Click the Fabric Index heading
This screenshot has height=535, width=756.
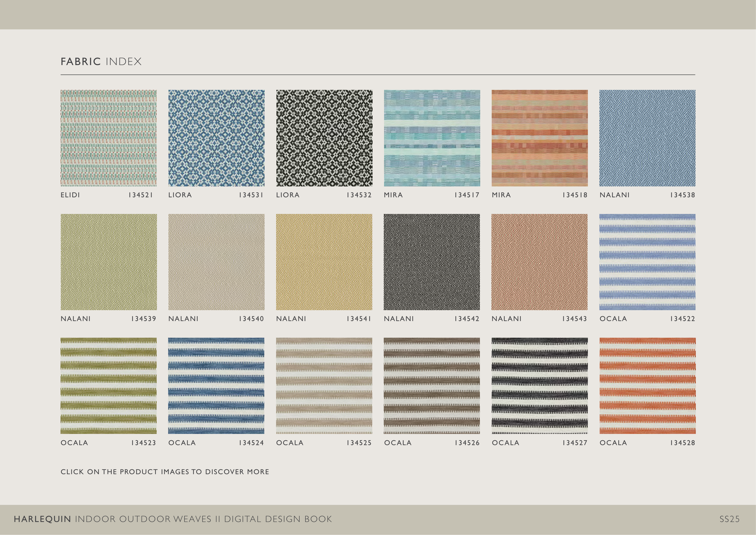pyautogui.click(x=101, y=62)
